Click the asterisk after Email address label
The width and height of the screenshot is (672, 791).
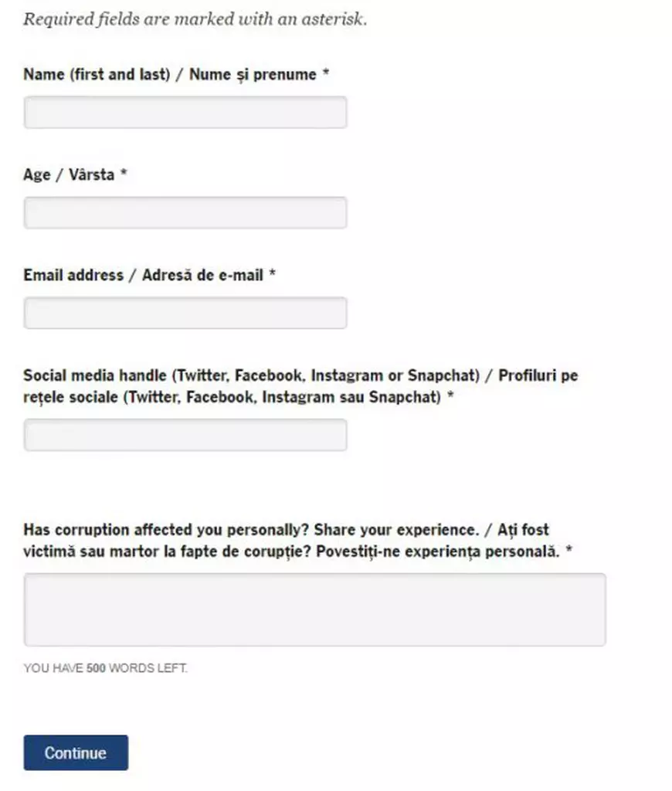click(x=272, y=274)
